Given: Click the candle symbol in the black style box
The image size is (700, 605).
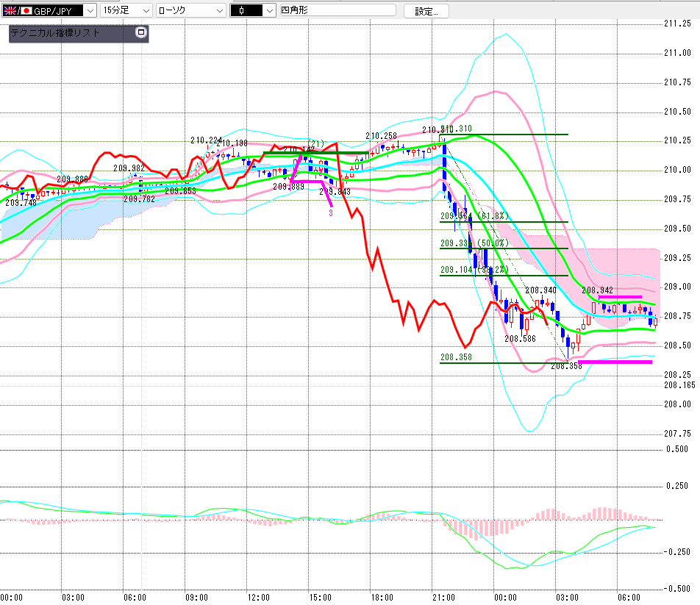Looking at the screenshot, I should coord(241,11).
